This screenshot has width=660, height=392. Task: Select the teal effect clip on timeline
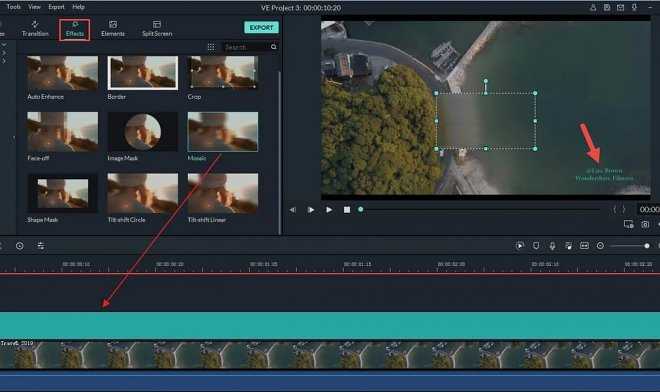tap(330, 325)
